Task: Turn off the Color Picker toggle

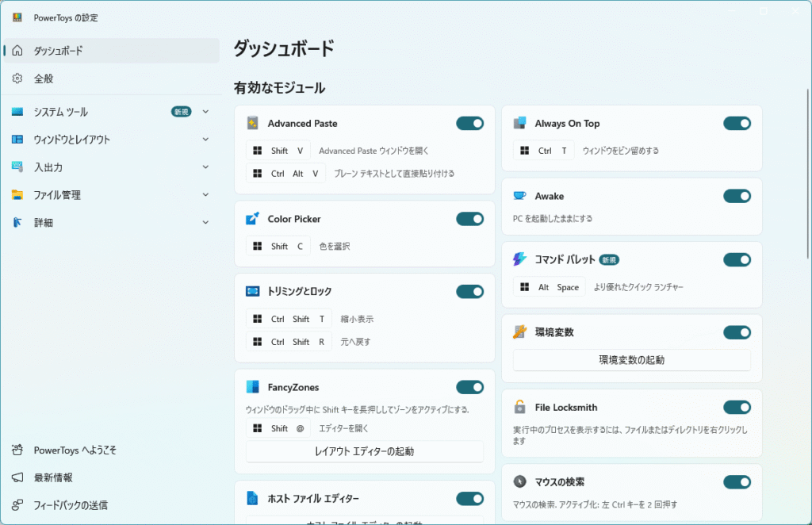Action: pos(469,219)
